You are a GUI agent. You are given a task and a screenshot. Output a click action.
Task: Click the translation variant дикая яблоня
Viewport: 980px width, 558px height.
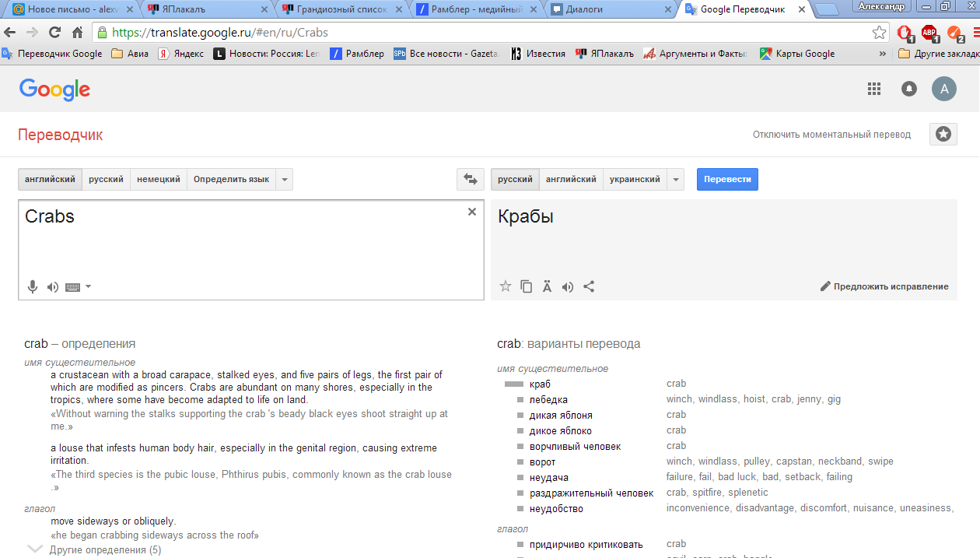click(561, 415)
